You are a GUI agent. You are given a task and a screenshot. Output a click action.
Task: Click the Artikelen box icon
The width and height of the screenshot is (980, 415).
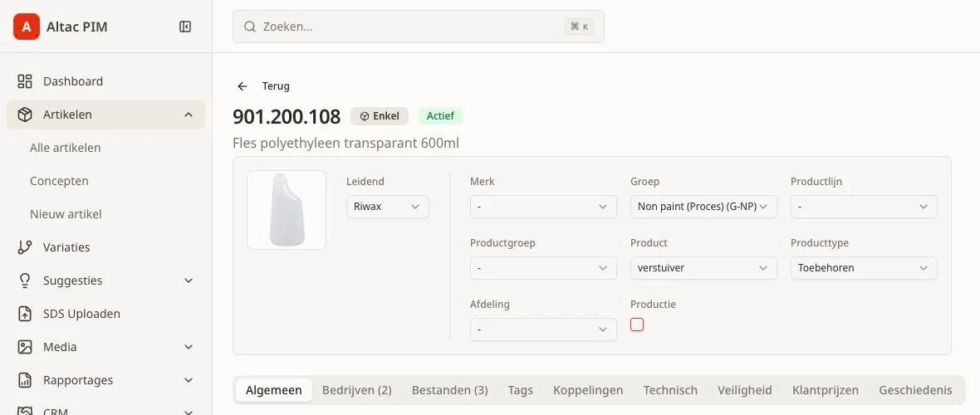pyautogui.click(x=25, y=115)
